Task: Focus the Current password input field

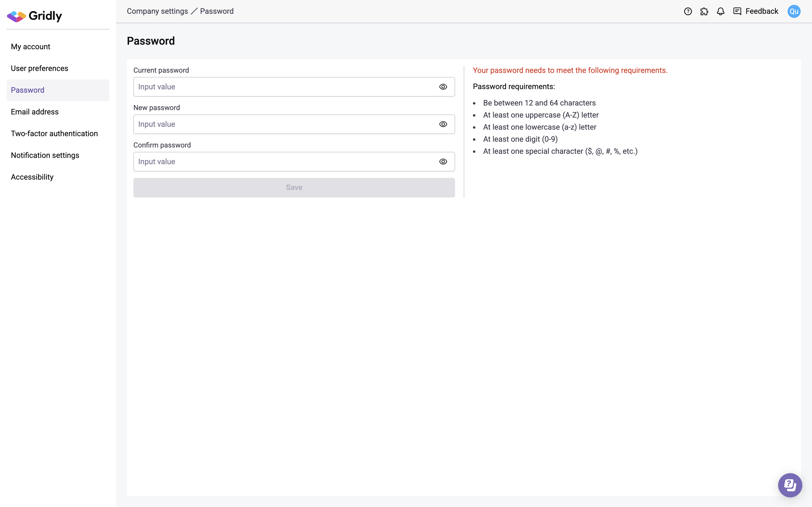Action: coord(285,87)
